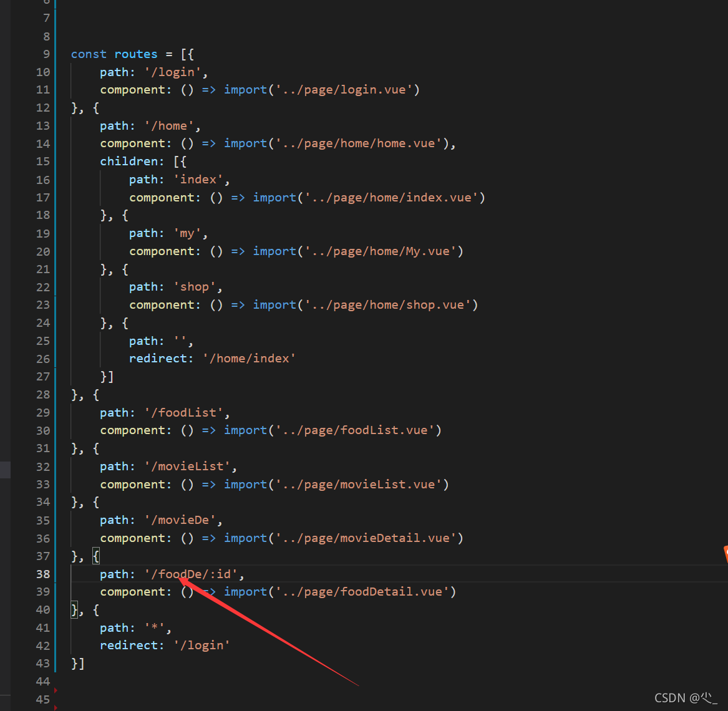Image resolution: width=728 pixels, height=711 pixels.
Task: Click the active line number 38
Action: click(x=42, y=574)
